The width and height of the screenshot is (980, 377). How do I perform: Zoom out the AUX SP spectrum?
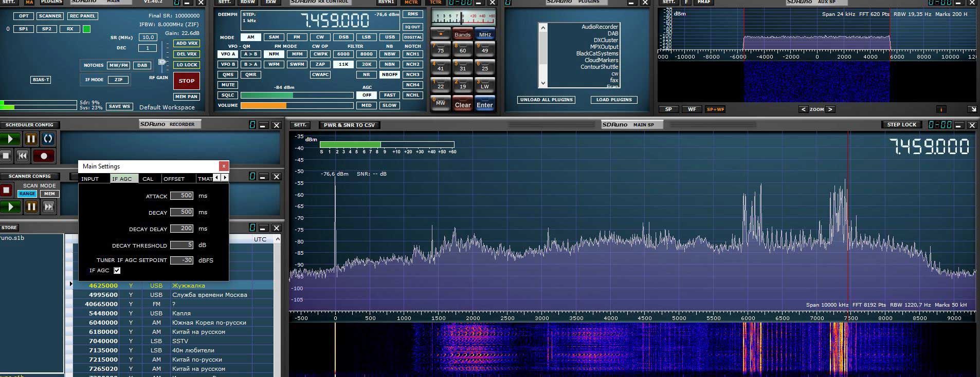tap(804, 109)
